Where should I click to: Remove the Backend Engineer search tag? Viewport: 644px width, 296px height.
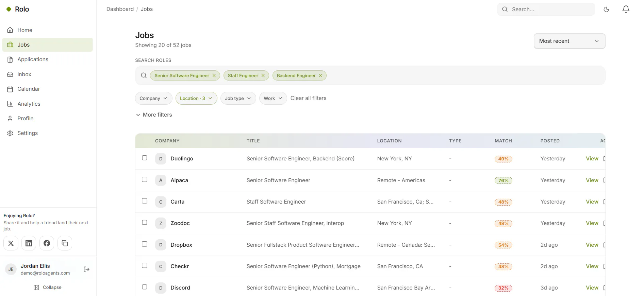320,75
